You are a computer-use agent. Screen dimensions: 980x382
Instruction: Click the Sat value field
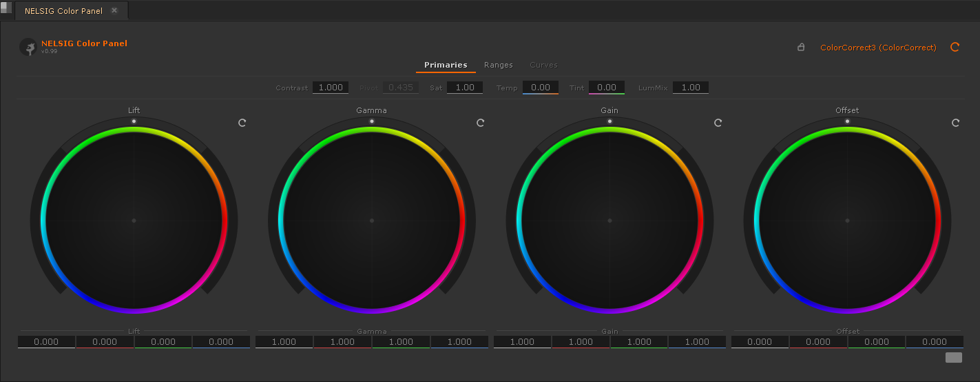[465, 88]
